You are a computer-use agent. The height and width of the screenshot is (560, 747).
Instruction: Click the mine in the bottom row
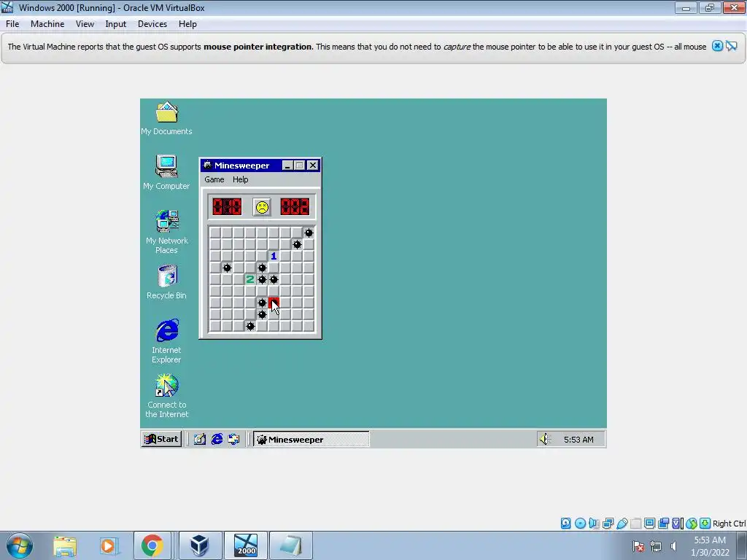coord(250,326)
